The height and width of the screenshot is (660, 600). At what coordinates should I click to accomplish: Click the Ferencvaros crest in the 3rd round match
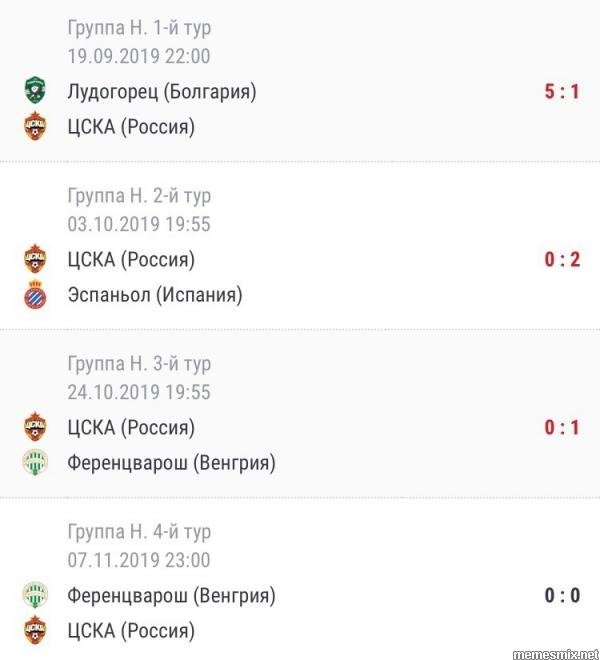35,463
